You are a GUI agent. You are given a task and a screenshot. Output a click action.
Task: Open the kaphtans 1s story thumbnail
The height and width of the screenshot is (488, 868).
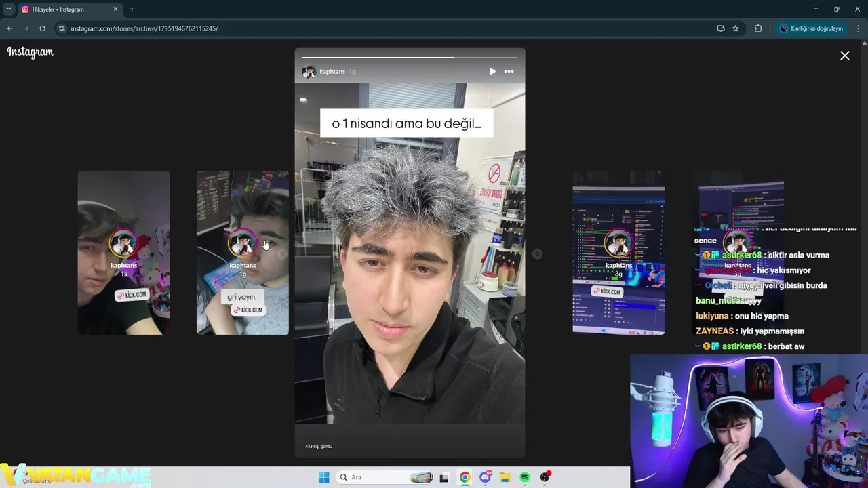(x=123, y=253)
